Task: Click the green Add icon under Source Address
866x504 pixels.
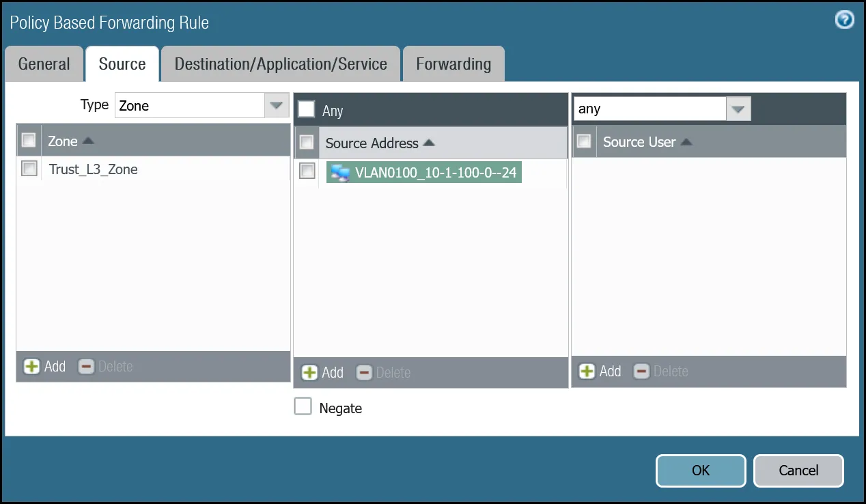Action: pyautogui.click(x=311, y=372)
